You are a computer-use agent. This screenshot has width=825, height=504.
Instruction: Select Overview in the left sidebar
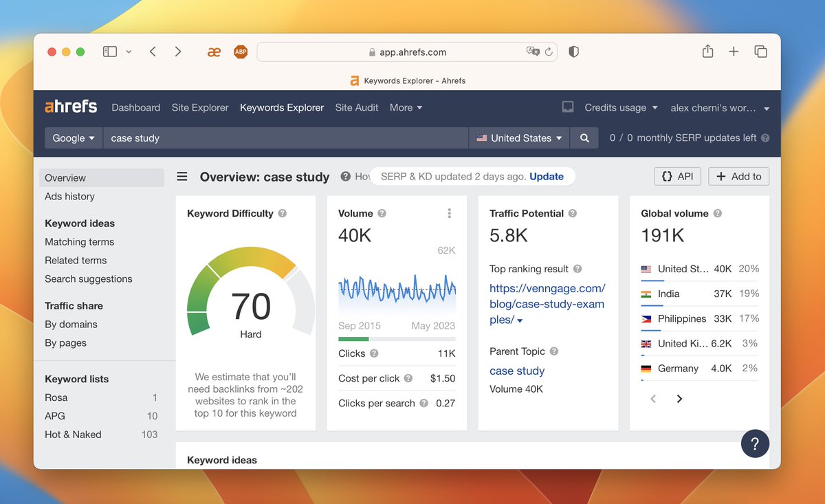pos(102,177)
